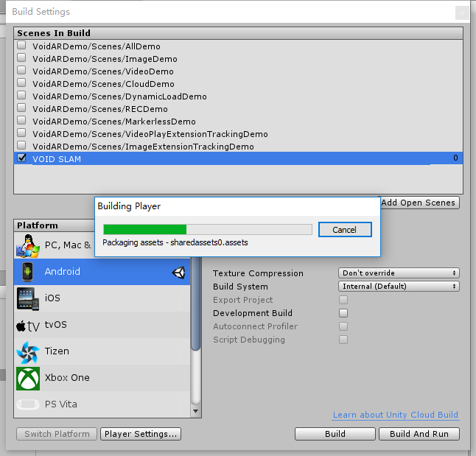The width and height of the screenshot is (476, 456).
Task: Click the Build button
Action: pyautogui.click(x=335, y=434)
